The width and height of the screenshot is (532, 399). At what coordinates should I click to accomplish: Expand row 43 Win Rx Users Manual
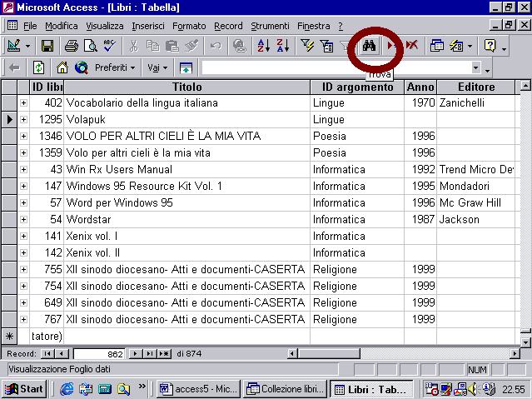point(23,169)
